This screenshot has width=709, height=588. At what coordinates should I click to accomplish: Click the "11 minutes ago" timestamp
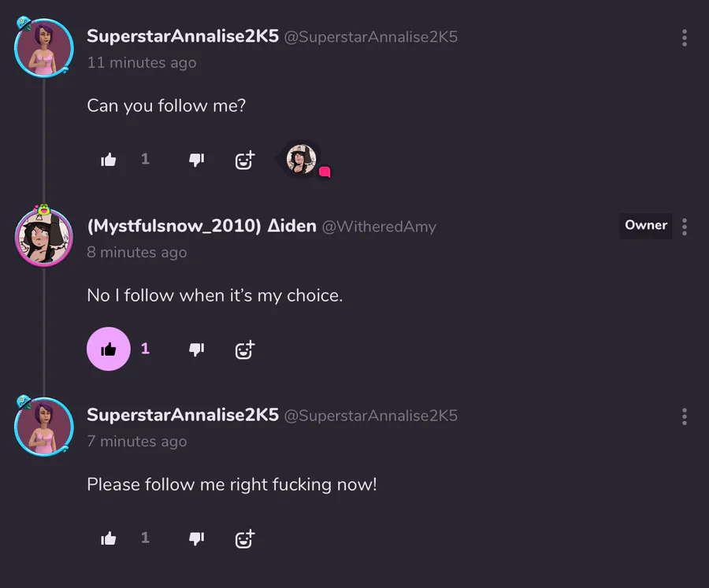click(x=142, y=63)
